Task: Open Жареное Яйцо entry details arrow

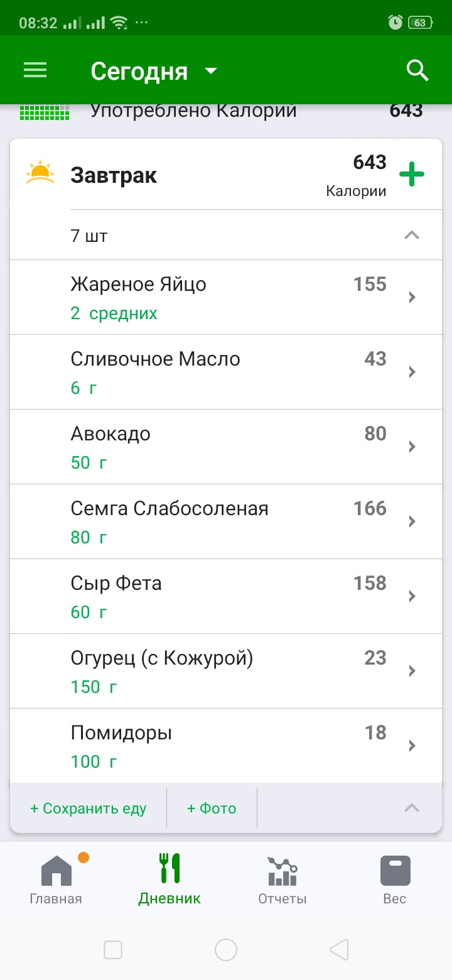Action: tap(412, 297)
